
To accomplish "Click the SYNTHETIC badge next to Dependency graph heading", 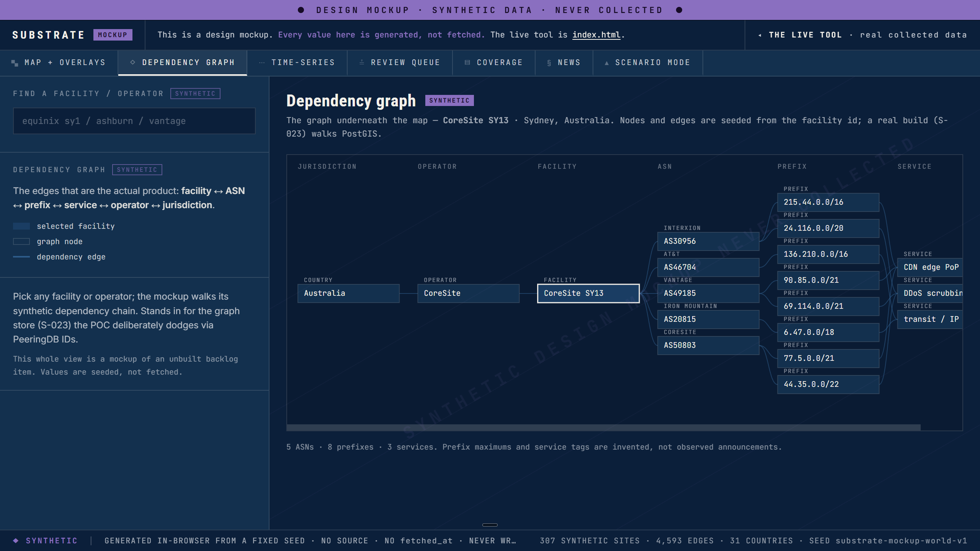I will [449, 101].
